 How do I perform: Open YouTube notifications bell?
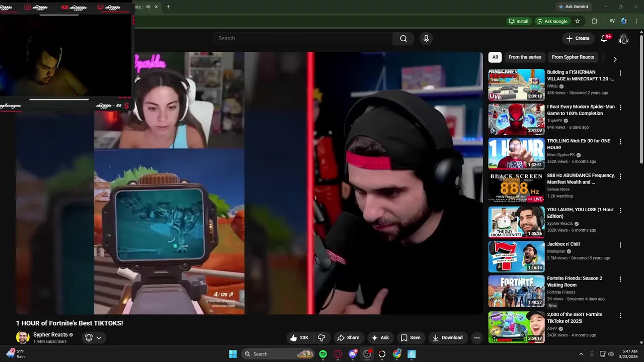point(605,38)
